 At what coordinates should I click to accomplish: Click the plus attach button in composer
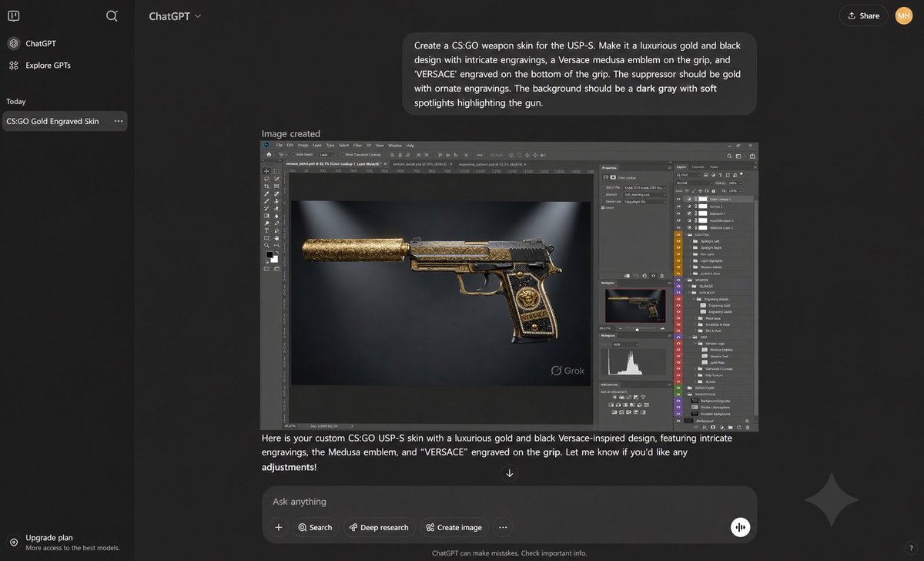point(279,527)
